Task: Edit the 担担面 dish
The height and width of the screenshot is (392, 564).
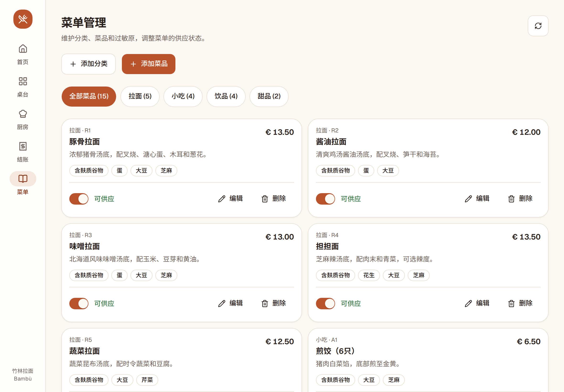Action: tap(477, 303)
